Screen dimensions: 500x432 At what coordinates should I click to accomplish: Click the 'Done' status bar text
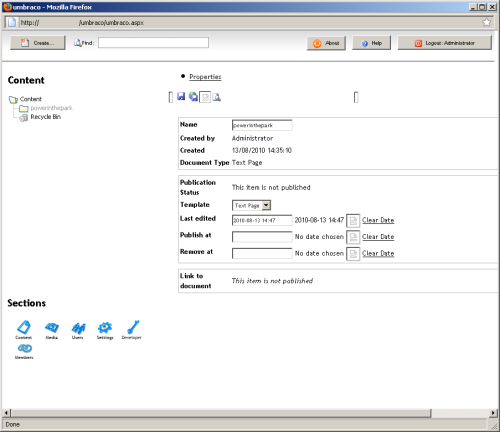tap(13, 424)
